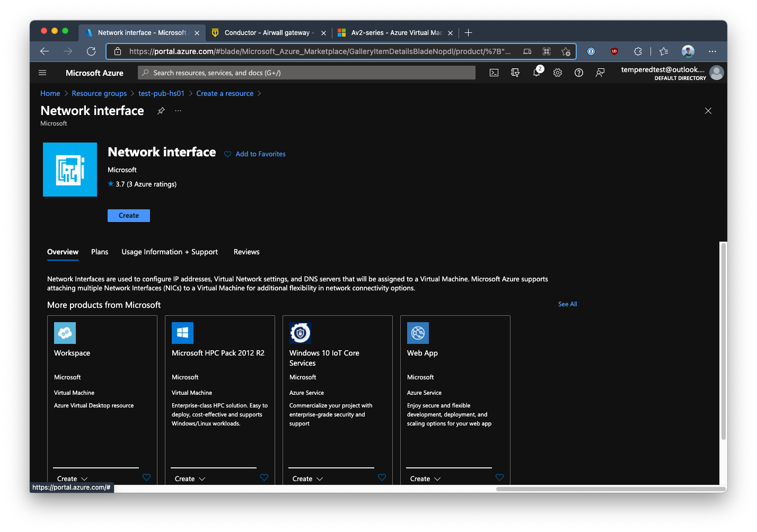
Task: Focus the Search resources, services, and docs box
Action: 306,73
